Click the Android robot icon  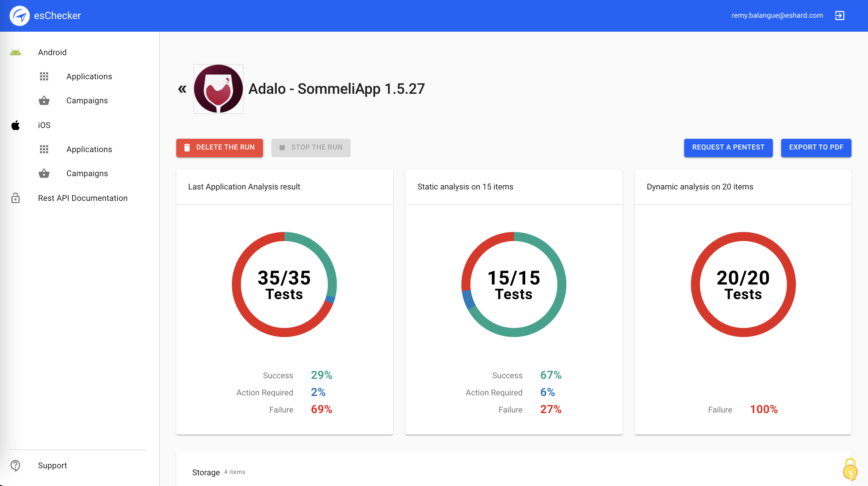coord(16,52)
